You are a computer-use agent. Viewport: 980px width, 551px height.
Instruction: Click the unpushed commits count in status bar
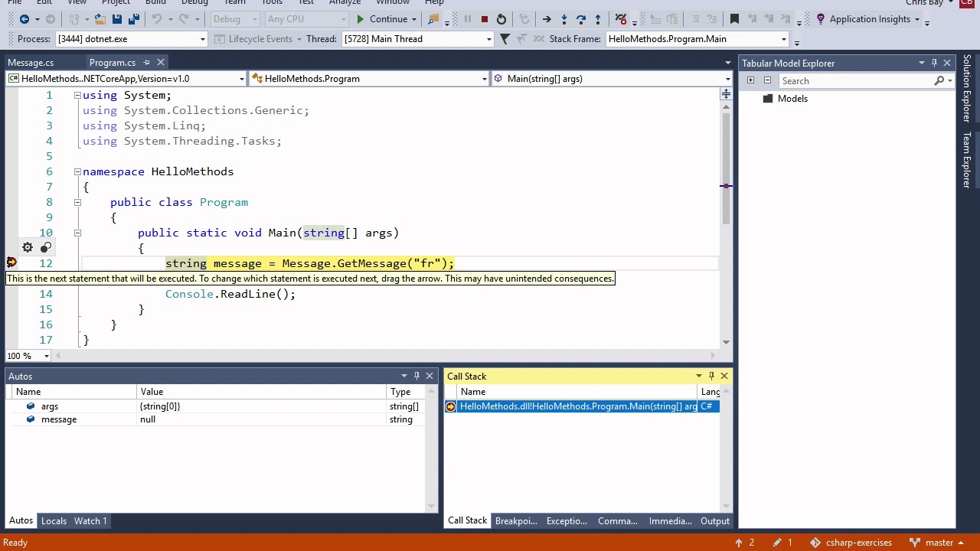click(744, 543)
